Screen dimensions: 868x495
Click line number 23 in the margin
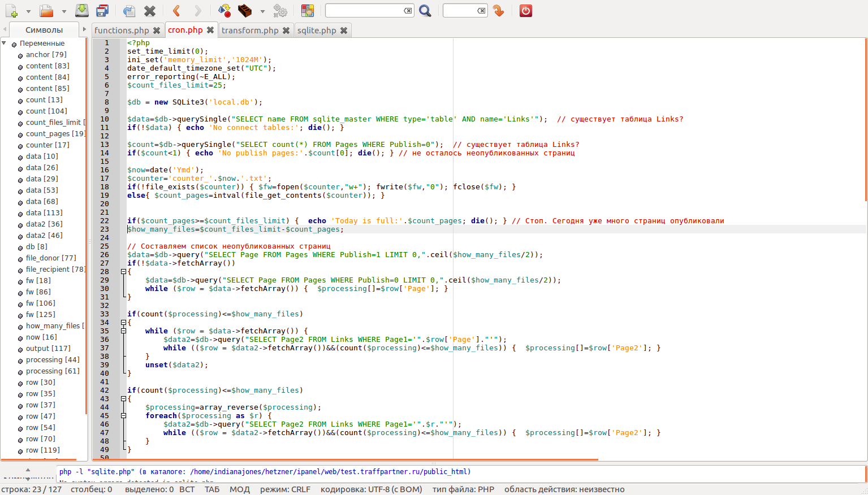tap(105, 229)
